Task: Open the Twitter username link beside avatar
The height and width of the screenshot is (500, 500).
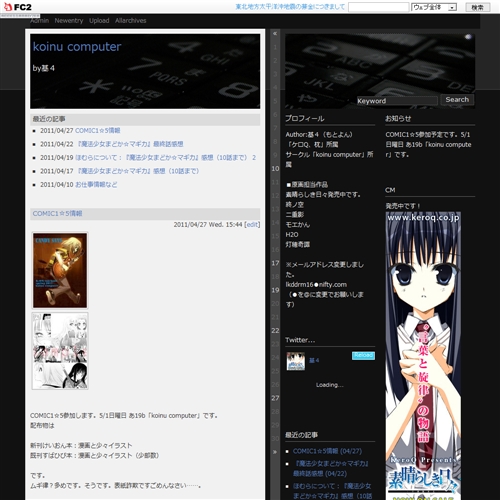Action: tap(314, 360)
